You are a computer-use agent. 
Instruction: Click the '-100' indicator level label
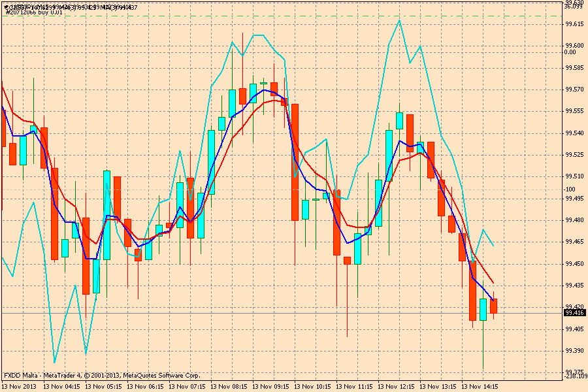[x=569, y=189]
